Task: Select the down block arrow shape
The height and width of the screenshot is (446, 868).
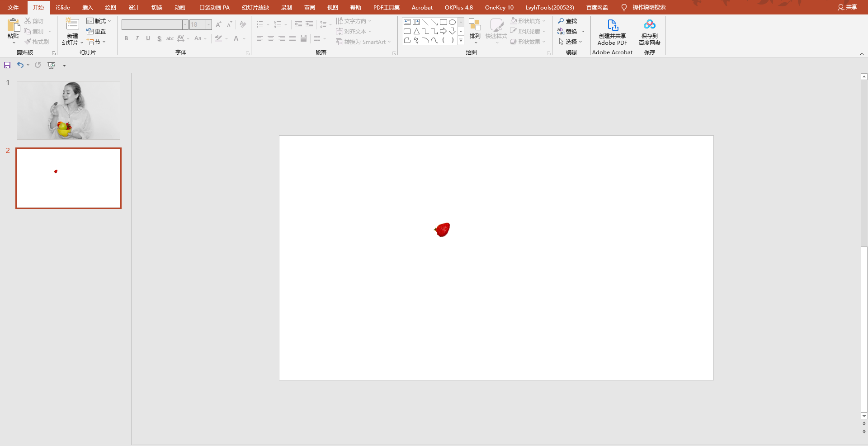Action: tap(453, 31)
